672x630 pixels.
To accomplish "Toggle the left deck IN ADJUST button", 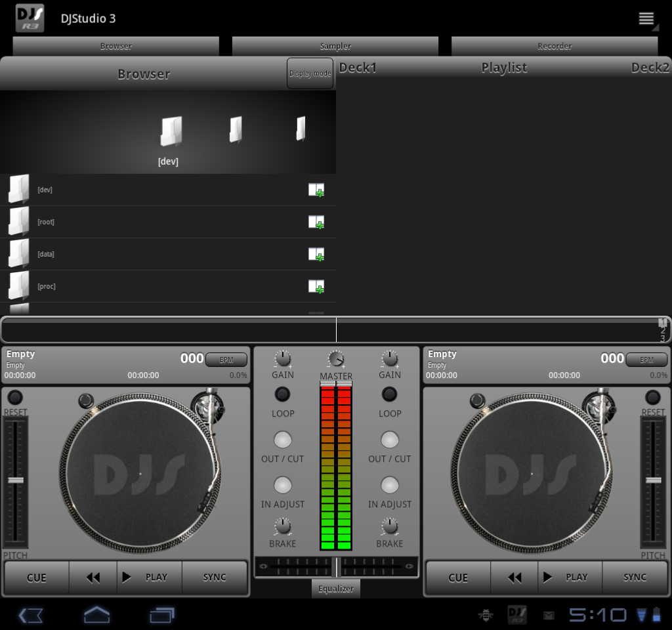I will (282, 485).
